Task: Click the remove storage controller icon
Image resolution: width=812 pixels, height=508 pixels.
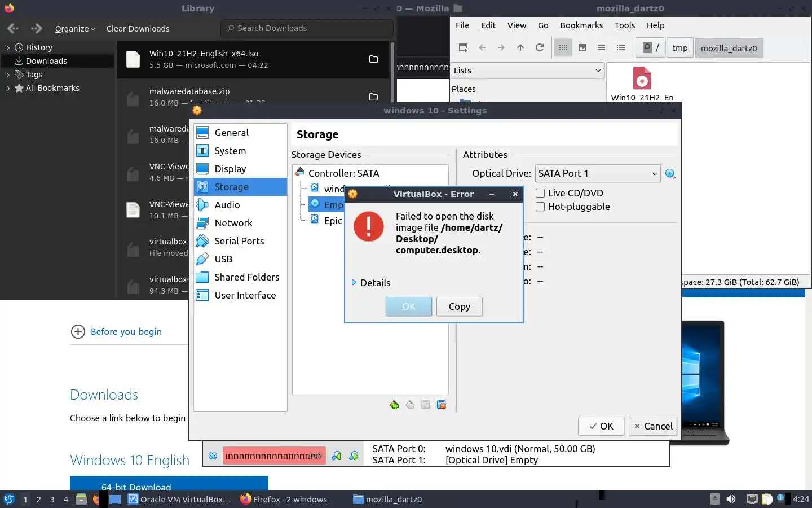Action: tap(410, 405)
